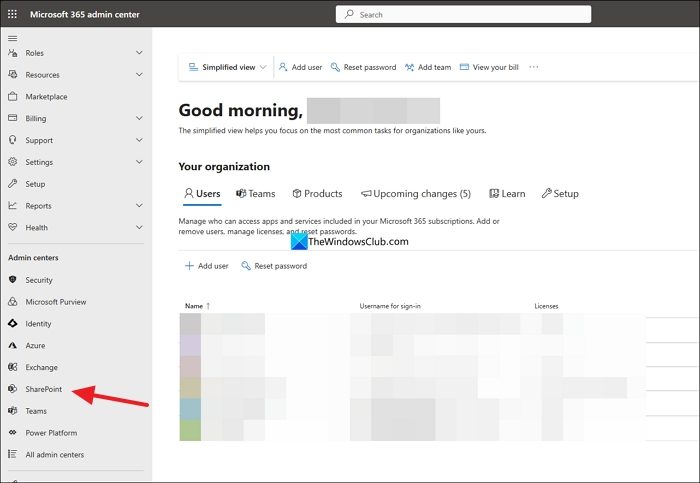Open the Upcoming changes (5) tab

point(416,194)
